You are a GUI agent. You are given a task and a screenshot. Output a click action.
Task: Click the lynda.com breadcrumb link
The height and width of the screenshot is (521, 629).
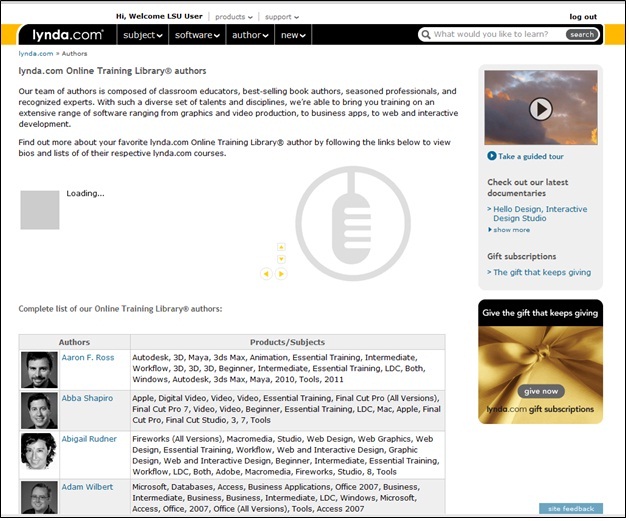(36, 53)
